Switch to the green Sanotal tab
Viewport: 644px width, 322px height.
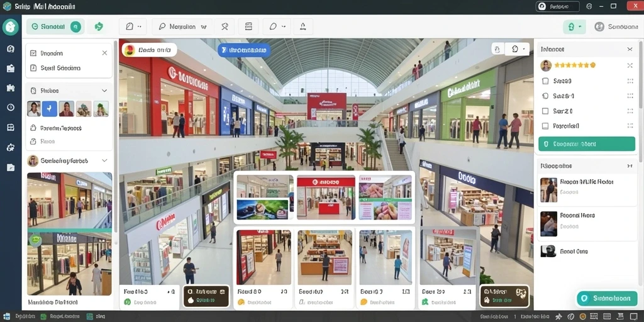(x=55, y=26)
